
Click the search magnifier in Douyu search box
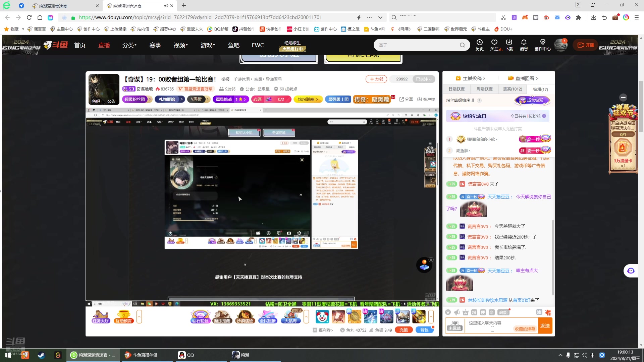point(462,45)
